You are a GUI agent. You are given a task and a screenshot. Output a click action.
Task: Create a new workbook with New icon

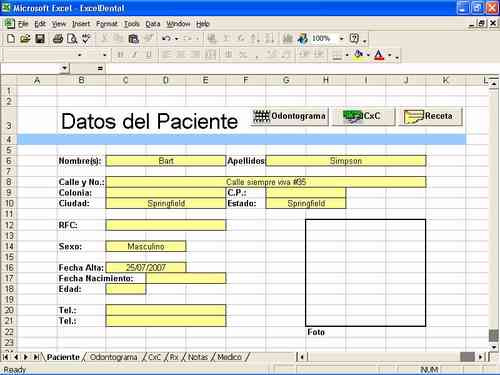pos(11,39)
